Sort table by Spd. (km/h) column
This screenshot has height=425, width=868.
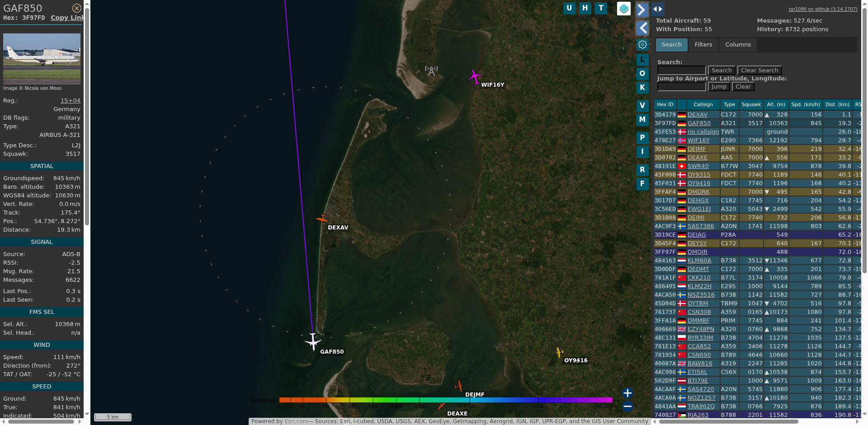point(806,104)
